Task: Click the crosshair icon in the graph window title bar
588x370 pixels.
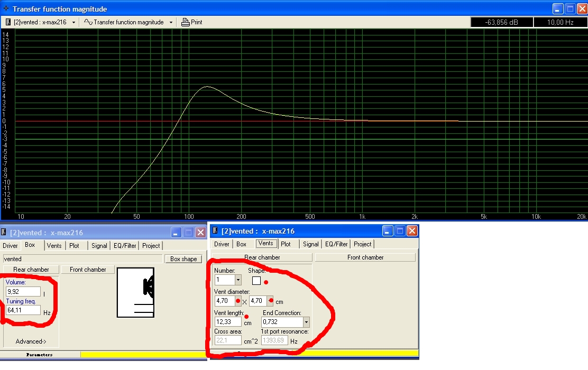Action: pyautogui.click(x=6, y=8)
